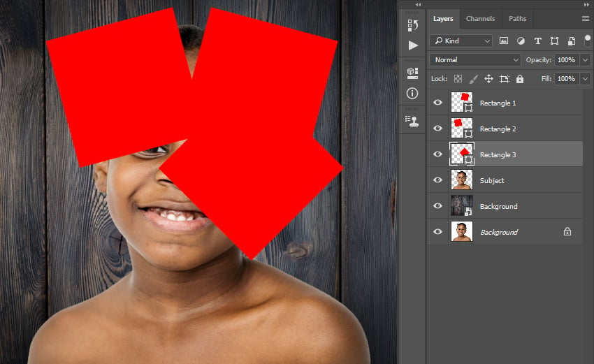Click the Opacity 100% value field
Screen dimensions: 594x364
(x=566, y=60)
